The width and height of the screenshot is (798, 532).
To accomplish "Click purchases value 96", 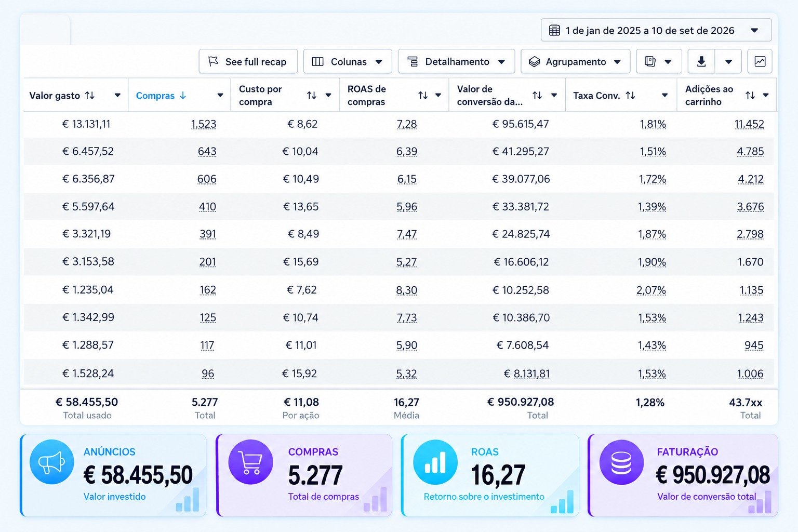I will 208,373.
